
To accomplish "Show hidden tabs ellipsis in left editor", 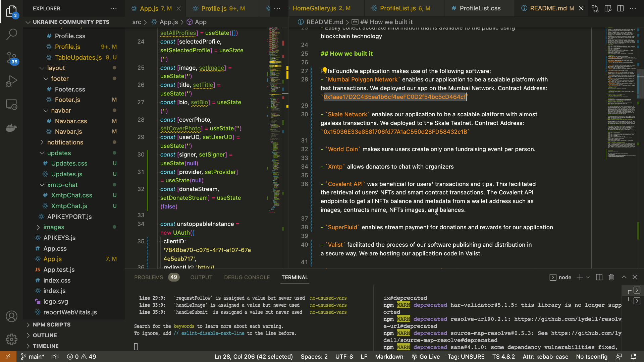I will [277, 8].
